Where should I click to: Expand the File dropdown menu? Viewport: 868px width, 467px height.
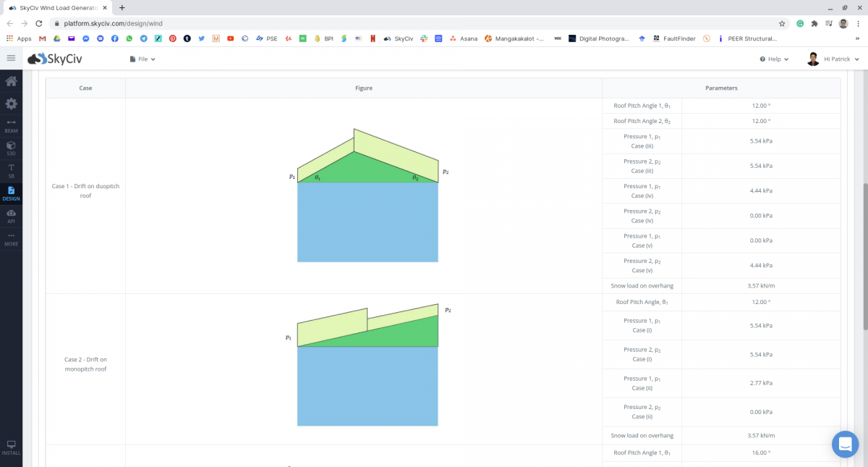pyautogui.click(x=142, y=59)
